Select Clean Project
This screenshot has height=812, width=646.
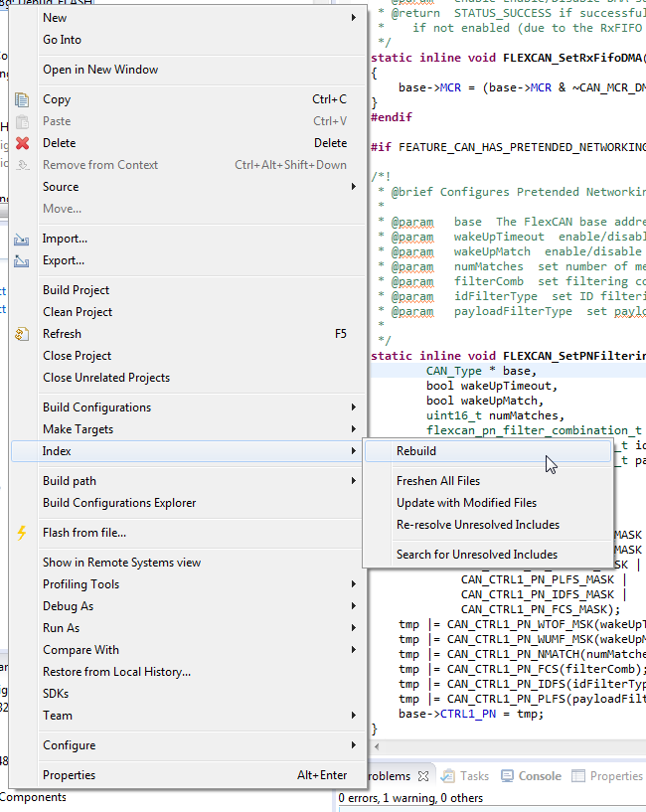pyautogui.click(x=188, y=312)
